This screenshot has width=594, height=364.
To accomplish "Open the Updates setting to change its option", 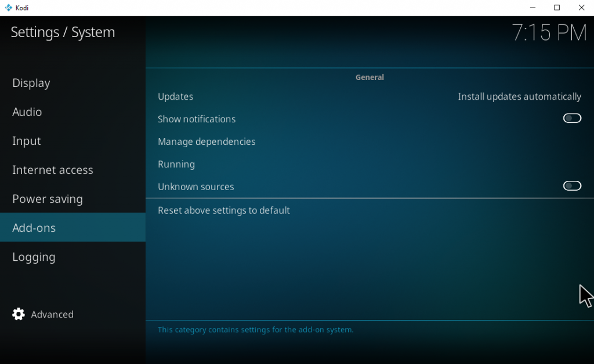I will (x=175, y=96).
